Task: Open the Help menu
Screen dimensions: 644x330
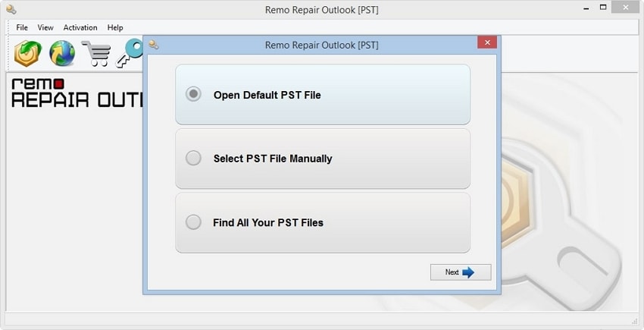Action: [x=115, y=27]
